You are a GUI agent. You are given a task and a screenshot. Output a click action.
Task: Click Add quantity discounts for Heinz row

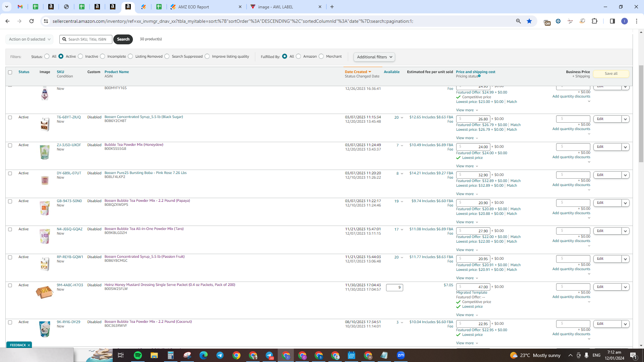tap(571, 297)
